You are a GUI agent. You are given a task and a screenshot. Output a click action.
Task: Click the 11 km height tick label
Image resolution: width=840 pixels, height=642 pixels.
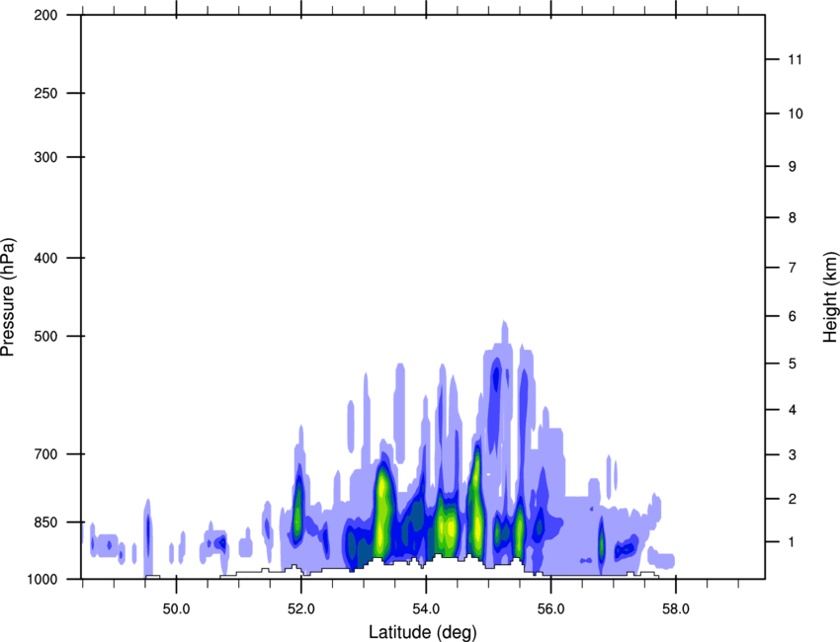[x=795, y=59]
